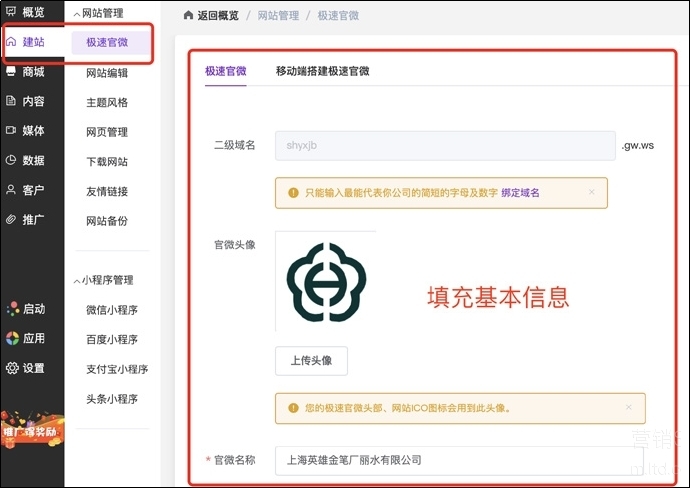691x488 pixels.
Task: Launch the 应用 apps icon
Action: click(11, 338)
